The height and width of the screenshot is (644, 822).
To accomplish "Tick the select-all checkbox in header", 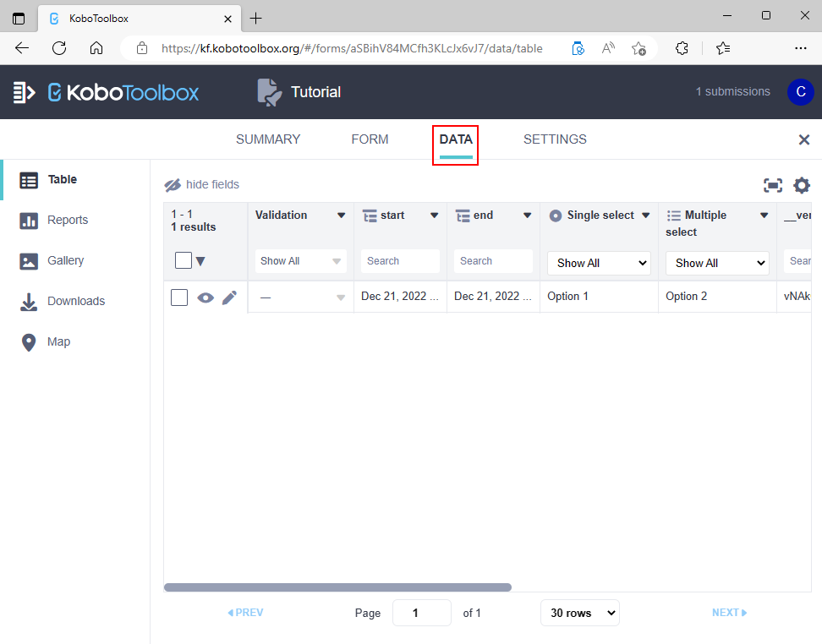I will pos(183,260).
